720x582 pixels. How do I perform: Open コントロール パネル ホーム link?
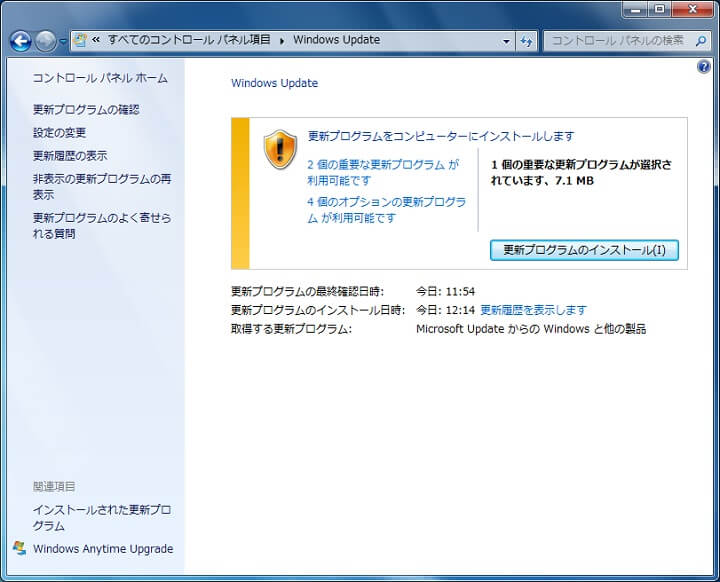100,78
